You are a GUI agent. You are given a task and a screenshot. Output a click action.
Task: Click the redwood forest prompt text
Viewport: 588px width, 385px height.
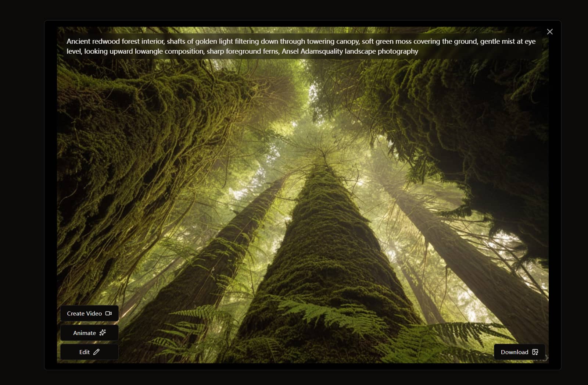pyautogui.click(x=301, y=46)
